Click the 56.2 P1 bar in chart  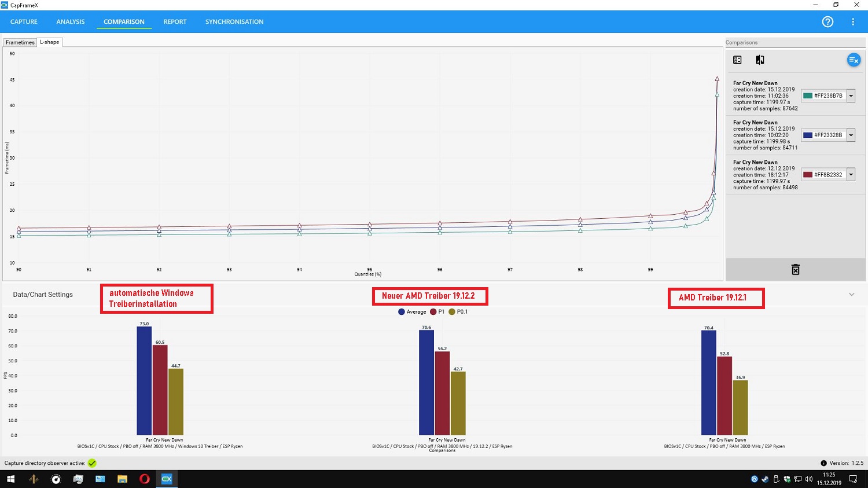pos(442,393)
